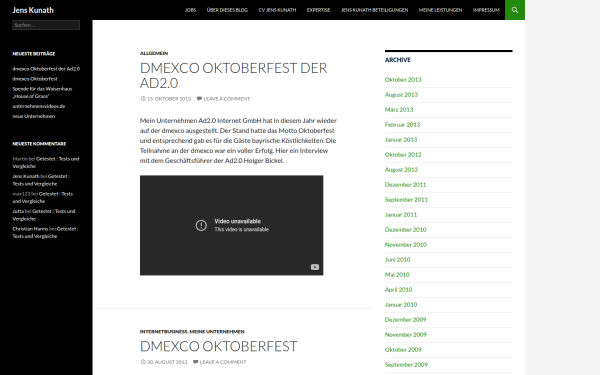Click the comment bubble icon beside 15. Oktober post
The width and height of the screenshot is (600, 375).
pos(199,99)
